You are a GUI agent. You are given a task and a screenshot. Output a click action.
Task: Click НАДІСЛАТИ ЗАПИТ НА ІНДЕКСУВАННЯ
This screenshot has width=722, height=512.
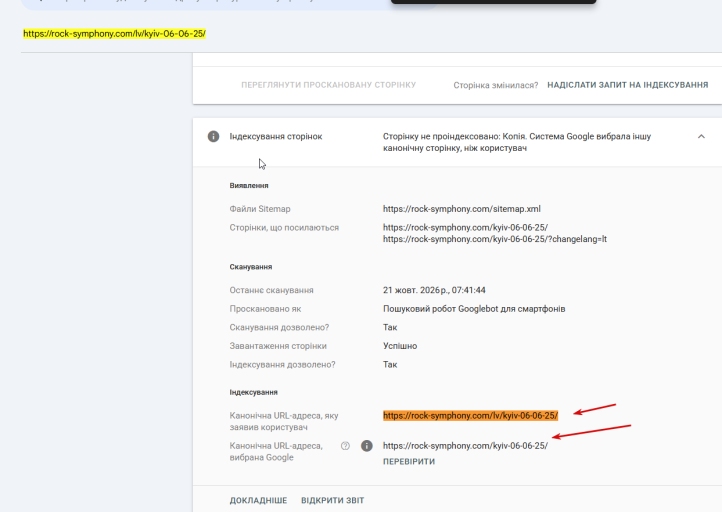coord(628,85)
